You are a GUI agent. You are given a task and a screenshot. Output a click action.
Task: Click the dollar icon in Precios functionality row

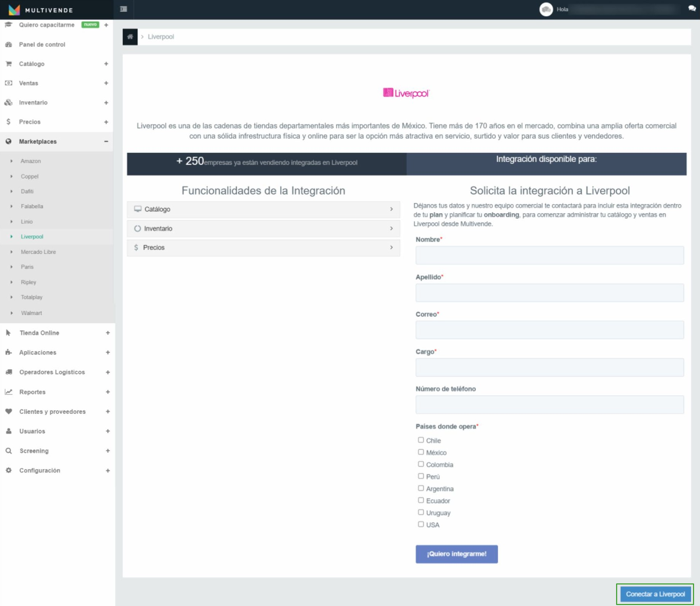coord(136,248)
